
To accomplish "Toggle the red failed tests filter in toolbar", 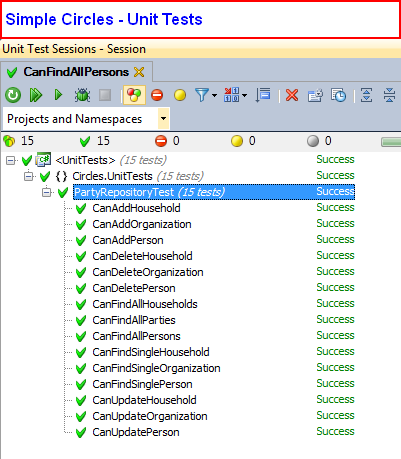I will [x=157, y=95].
